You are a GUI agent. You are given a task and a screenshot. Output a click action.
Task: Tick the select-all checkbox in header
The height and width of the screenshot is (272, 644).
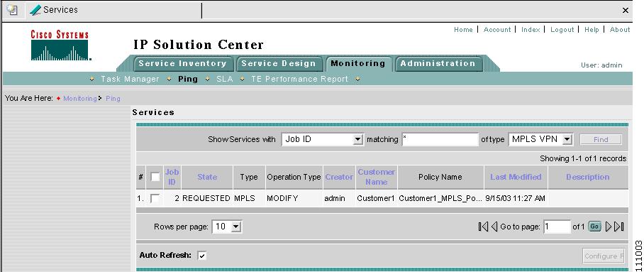pyautogui.click(x=155, y=177)
